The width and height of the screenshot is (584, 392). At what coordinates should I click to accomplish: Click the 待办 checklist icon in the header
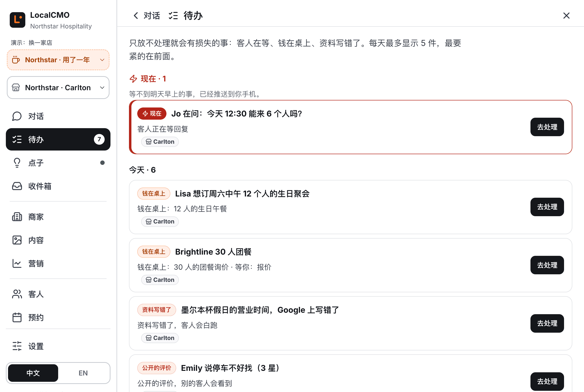(173, 16)
